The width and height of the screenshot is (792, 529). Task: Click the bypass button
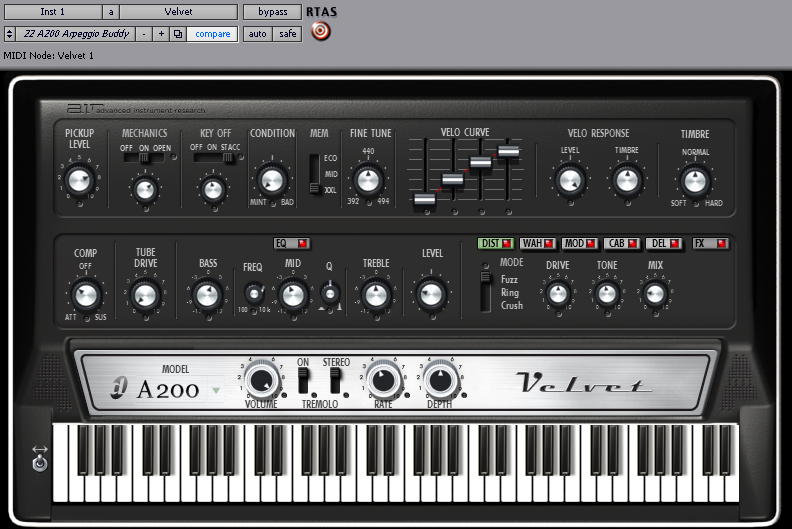[272, 12]
